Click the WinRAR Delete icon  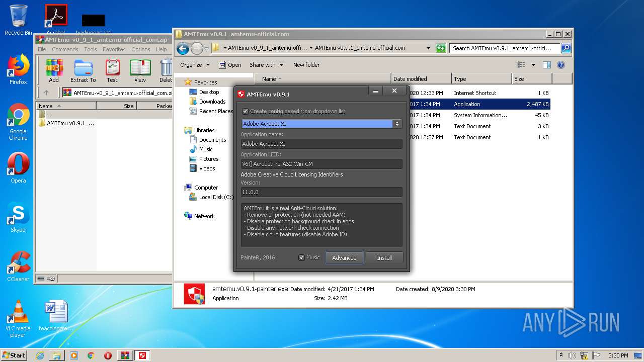(x=166, y=70)
